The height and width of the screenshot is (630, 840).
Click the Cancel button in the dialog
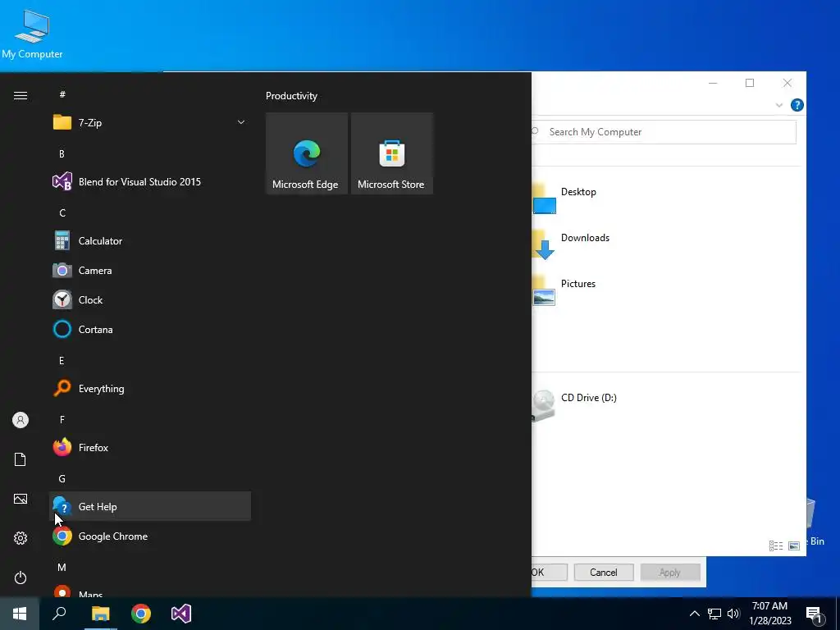(x=604, y=572)
